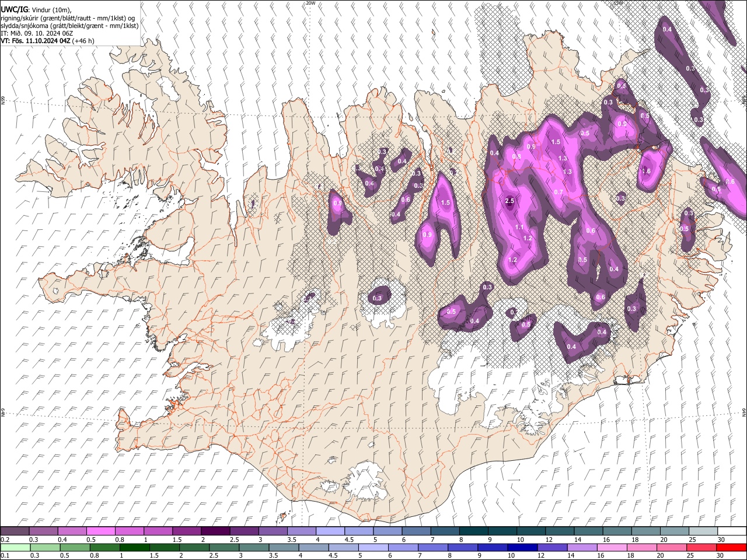747x560 pixels.
Task: Click the 0.7 precipitation value on the map
Action: point(558,192)
